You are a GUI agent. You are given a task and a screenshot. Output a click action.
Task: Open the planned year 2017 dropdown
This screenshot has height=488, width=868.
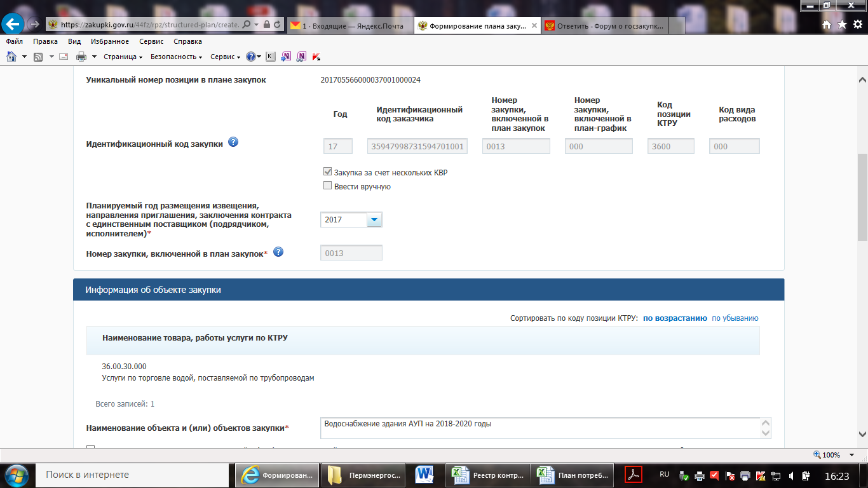(374, 220)
